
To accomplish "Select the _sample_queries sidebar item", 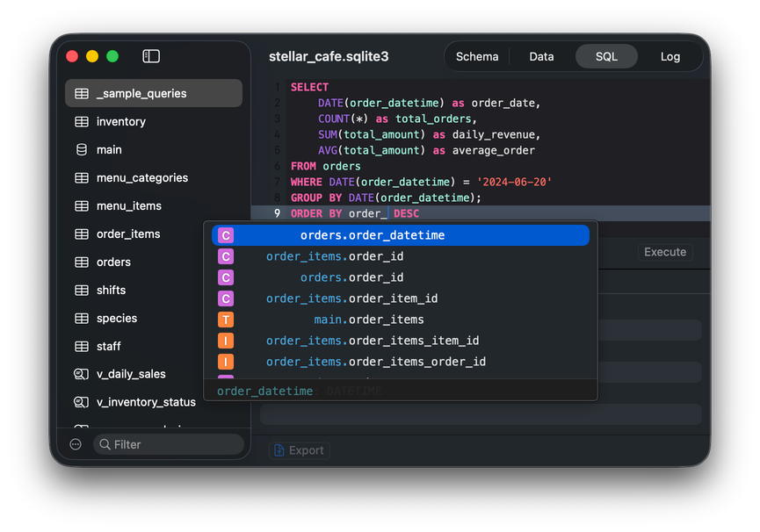I will (141, 94).
